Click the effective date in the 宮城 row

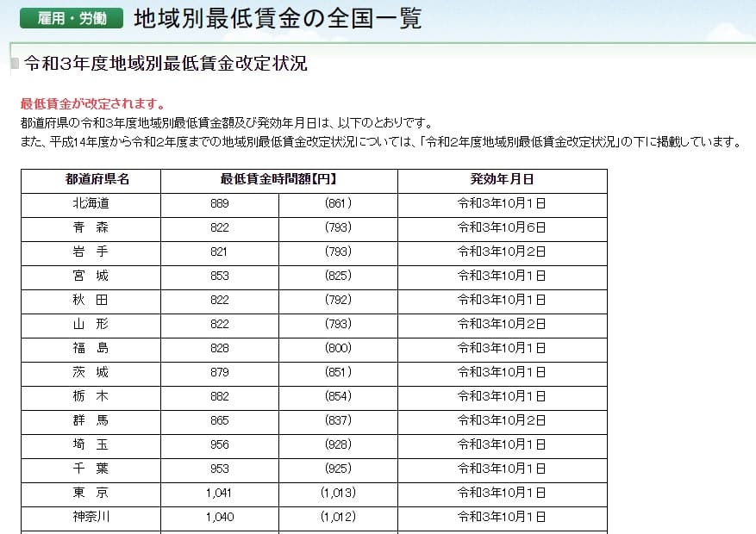click(502, 276)
